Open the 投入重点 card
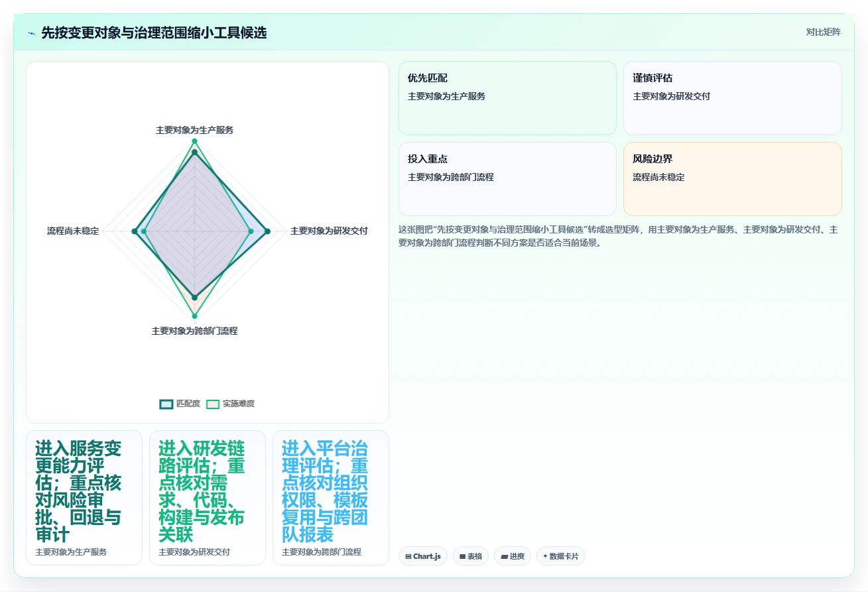868x592 pixels. (507, 179)
